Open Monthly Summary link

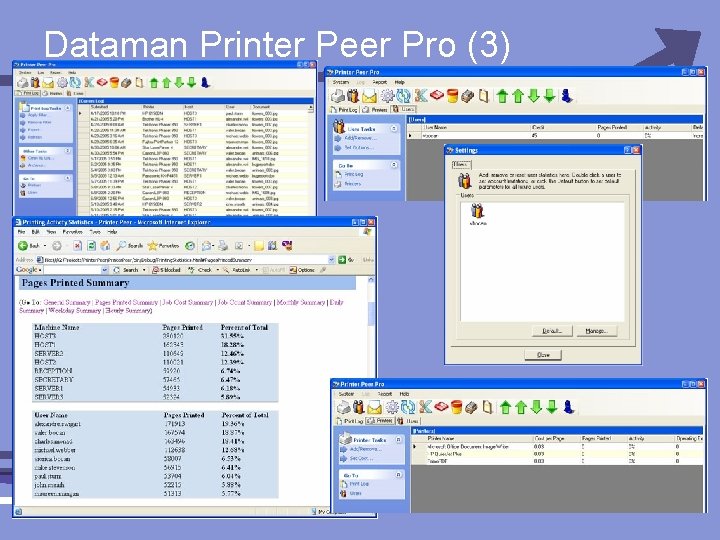click(301, 302)
